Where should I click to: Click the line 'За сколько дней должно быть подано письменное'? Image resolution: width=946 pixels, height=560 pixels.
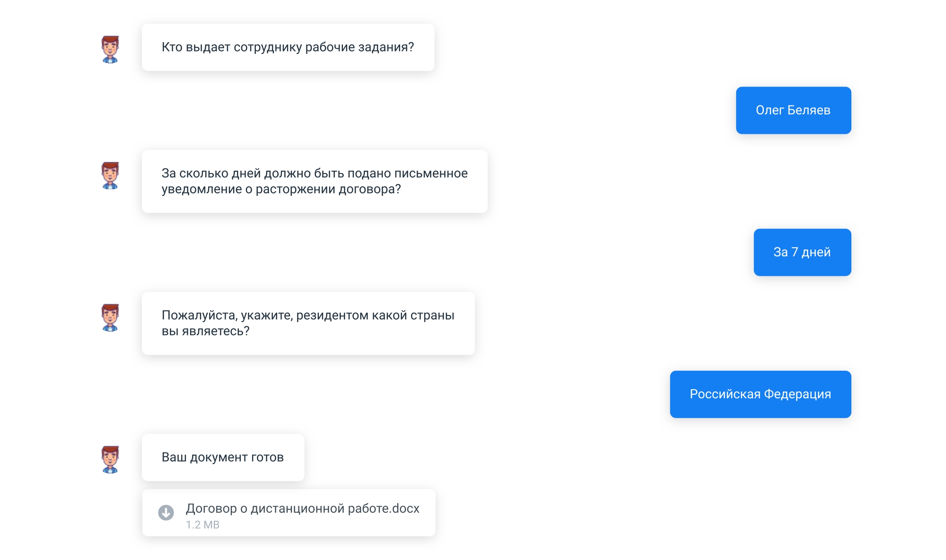click(315, 174)
